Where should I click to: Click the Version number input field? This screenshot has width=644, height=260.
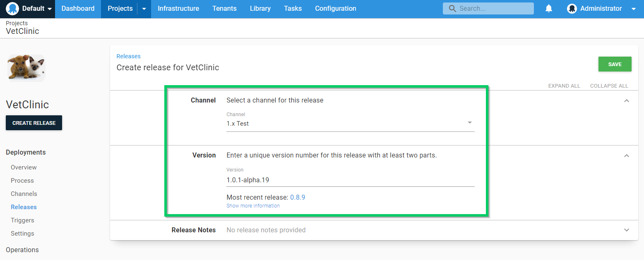(350, 180)
